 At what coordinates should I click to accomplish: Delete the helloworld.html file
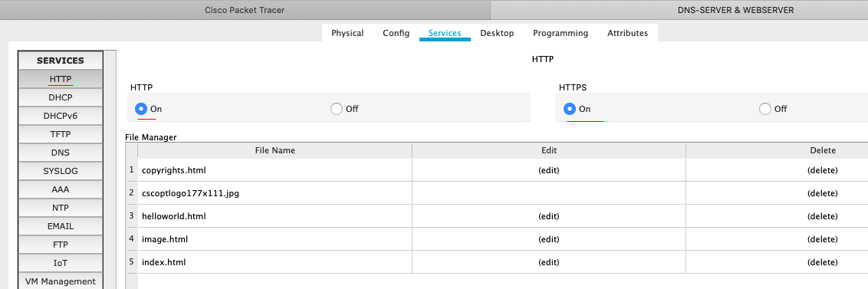point(822,216)
